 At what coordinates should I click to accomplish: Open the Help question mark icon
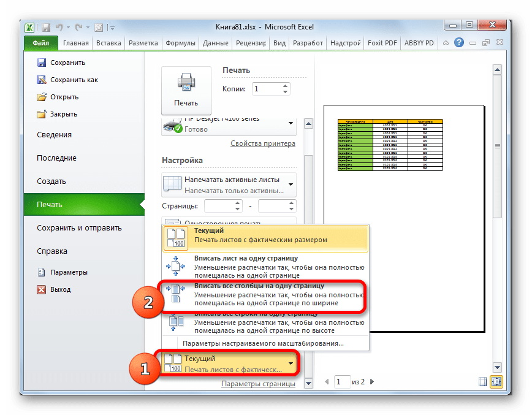[x=458, y=42]
